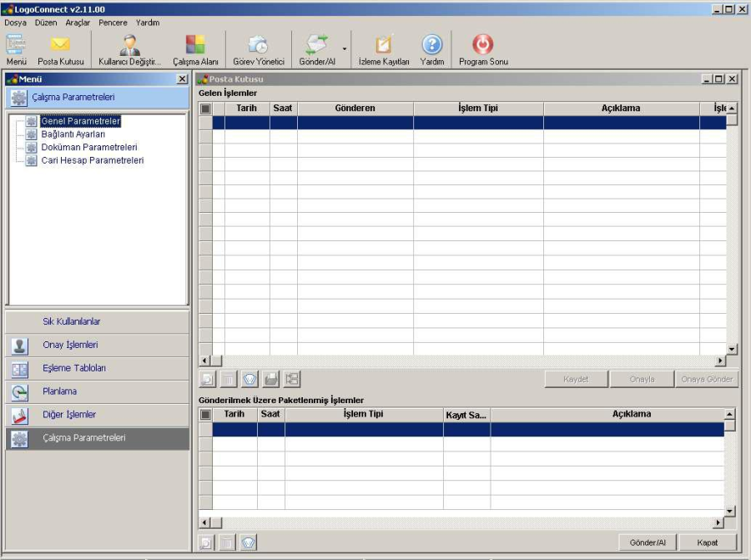Click the Yardım question mark icon
Viewport: 751px width, 560px height.
tap(432, 44)
